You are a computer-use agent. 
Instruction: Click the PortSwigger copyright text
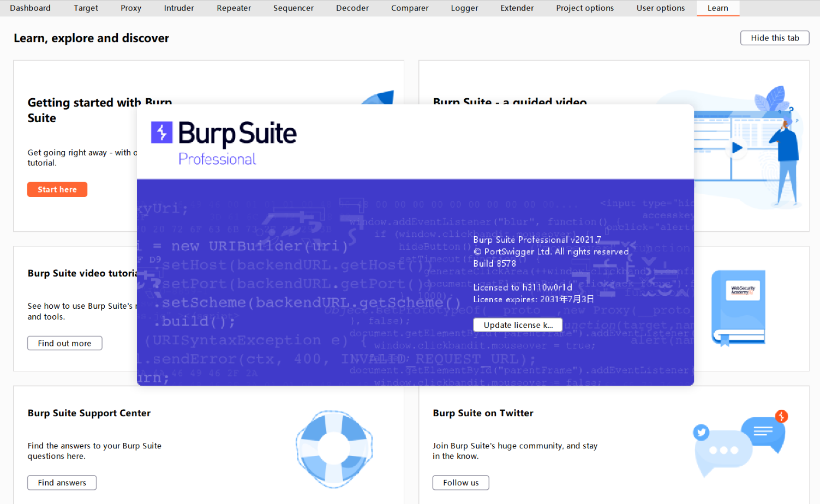pos(551,251)
